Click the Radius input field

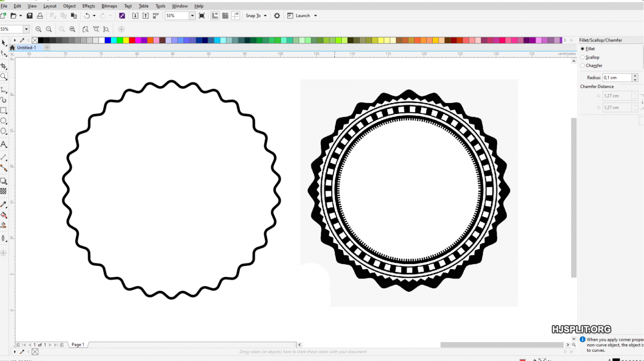618,78
